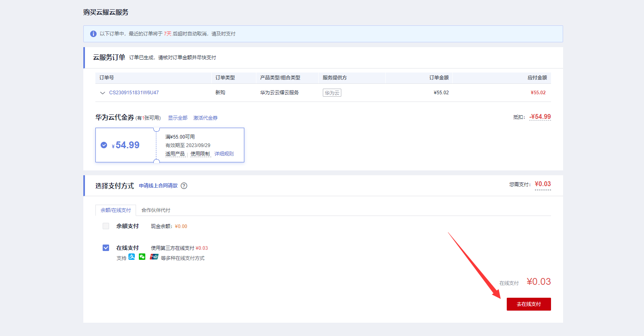
Task: Click 使用限制 on the coupon
Action: (200, 154)
